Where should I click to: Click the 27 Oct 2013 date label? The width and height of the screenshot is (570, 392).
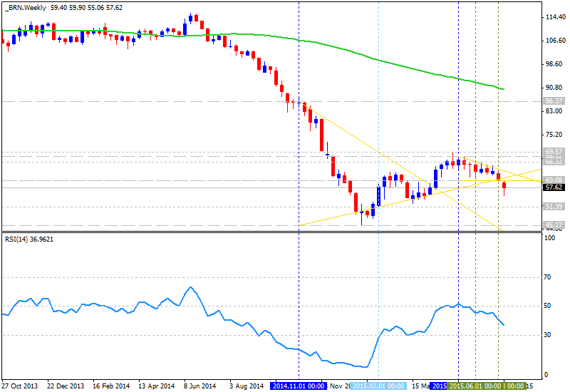pyautogui.click(x=20, y=386)
